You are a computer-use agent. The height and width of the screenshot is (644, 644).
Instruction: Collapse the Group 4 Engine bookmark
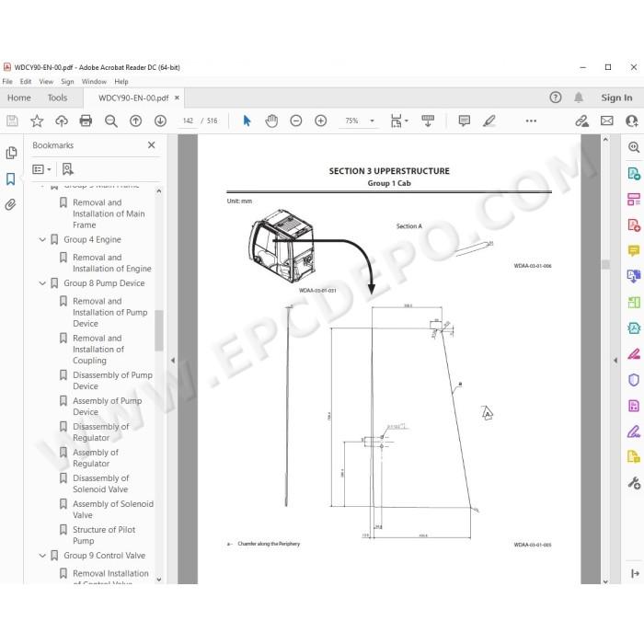coord(42,239)
